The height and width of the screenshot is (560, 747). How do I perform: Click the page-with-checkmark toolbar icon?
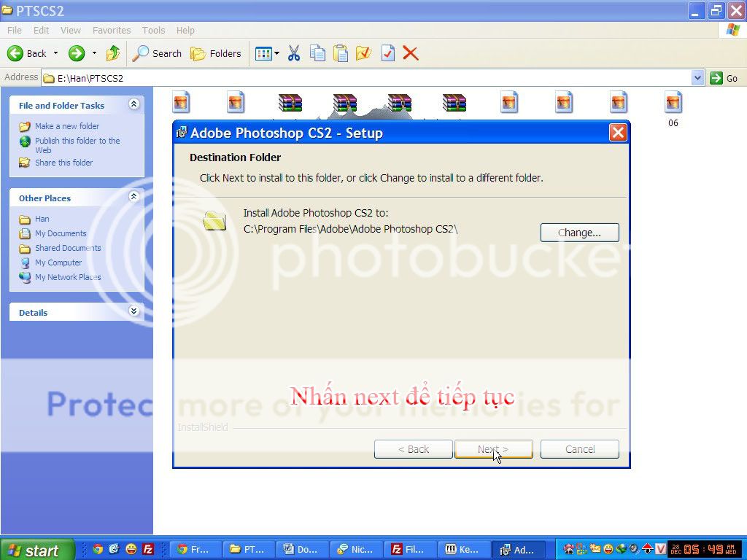point(388,53)
